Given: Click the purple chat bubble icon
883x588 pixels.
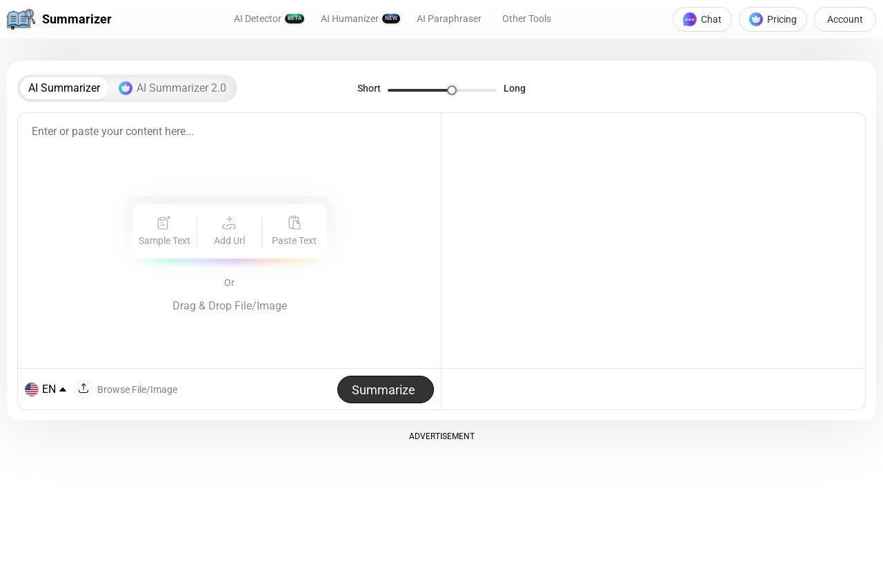Looking at the screenshot, I should coord(690,19).
